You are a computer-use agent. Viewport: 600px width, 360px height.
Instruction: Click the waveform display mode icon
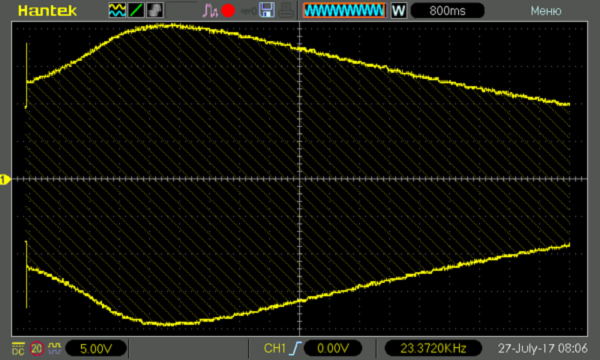[117, 10]
